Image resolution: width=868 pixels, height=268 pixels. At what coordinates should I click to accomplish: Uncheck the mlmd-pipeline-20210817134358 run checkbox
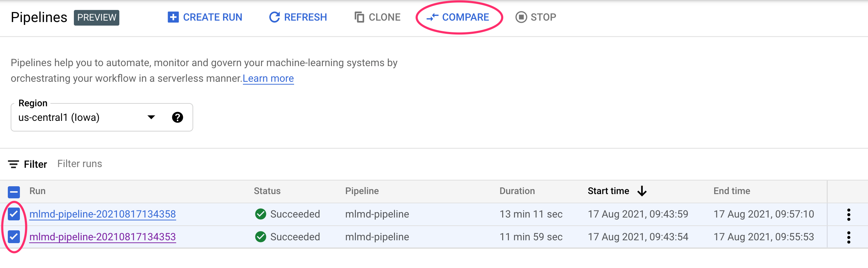coord(14,214)
